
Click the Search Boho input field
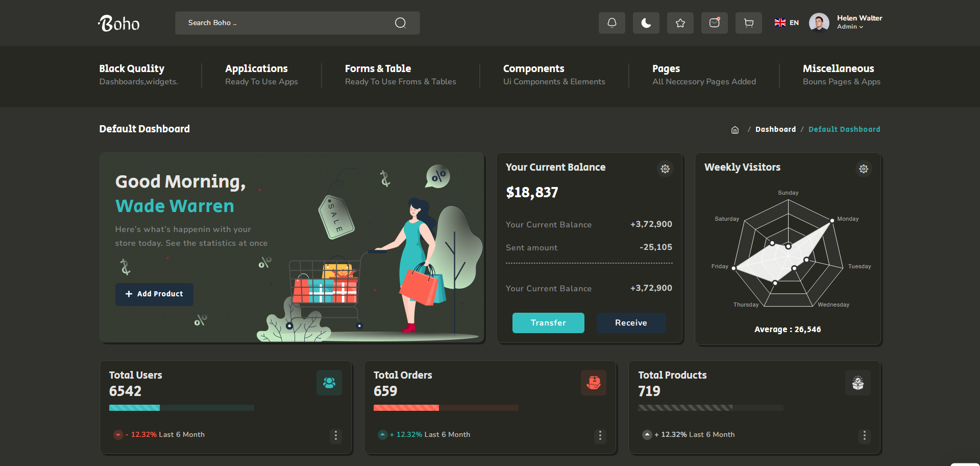(286, 23)
